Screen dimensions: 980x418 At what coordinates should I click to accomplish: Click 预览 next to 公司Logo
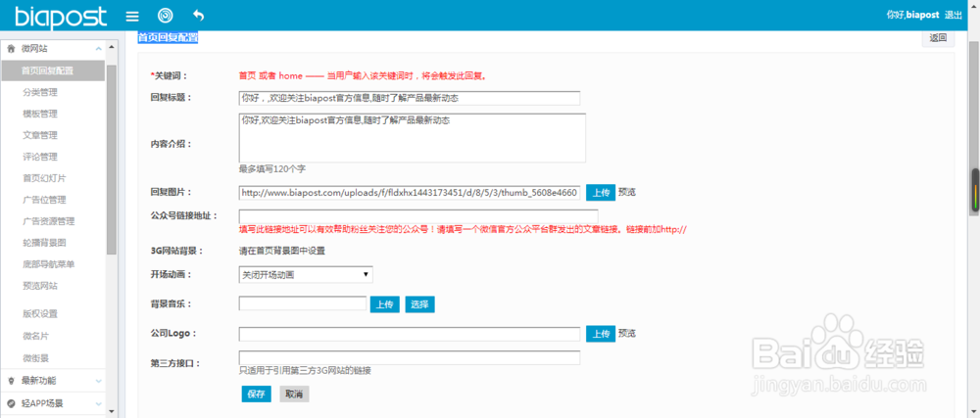tap(627, 334)
